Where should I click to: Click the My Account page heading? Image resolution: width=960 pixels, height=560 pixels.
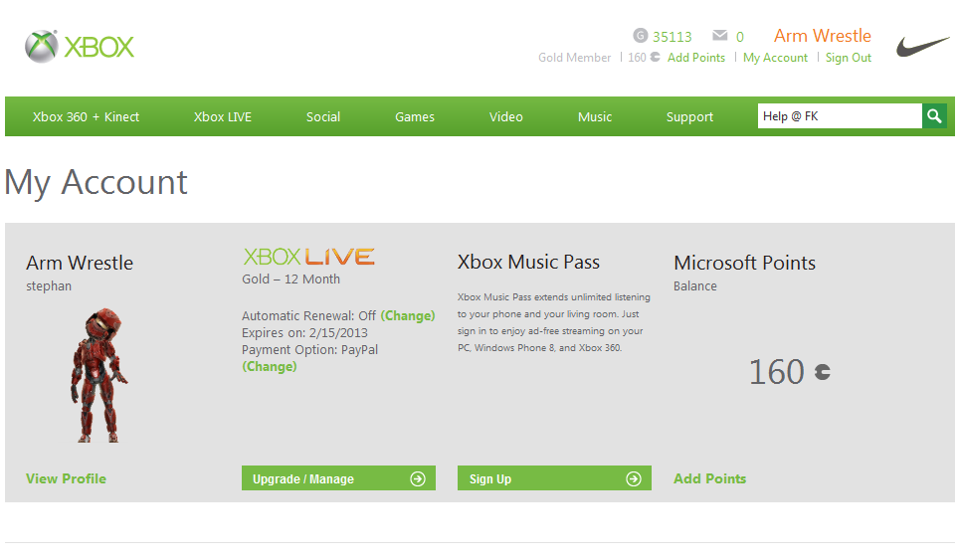click(x=96, y=182)
